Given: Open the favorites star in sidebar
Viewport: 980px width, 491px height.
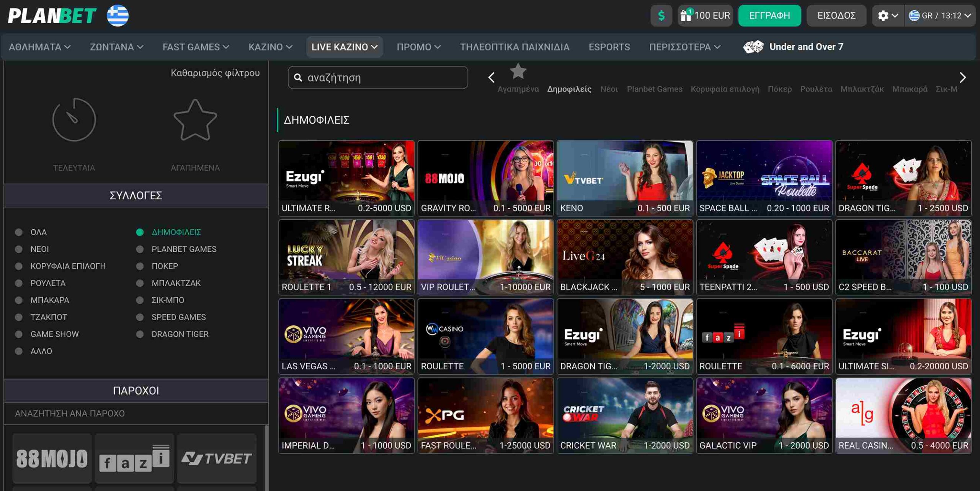Looking at the screenshot, I should [x=195, y=120].
